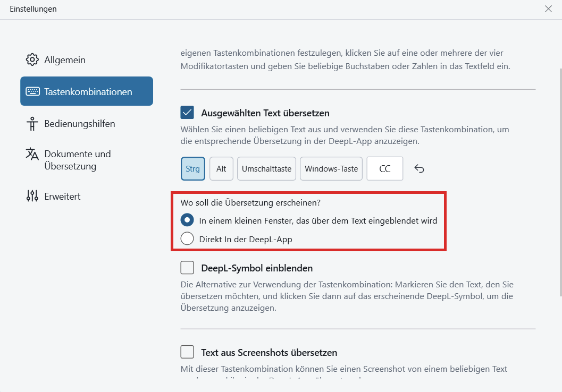Open the Bedienungshilfen section label
Viewport: 562px width, 392px height.
pyautogui.click(x=80, y=124)
